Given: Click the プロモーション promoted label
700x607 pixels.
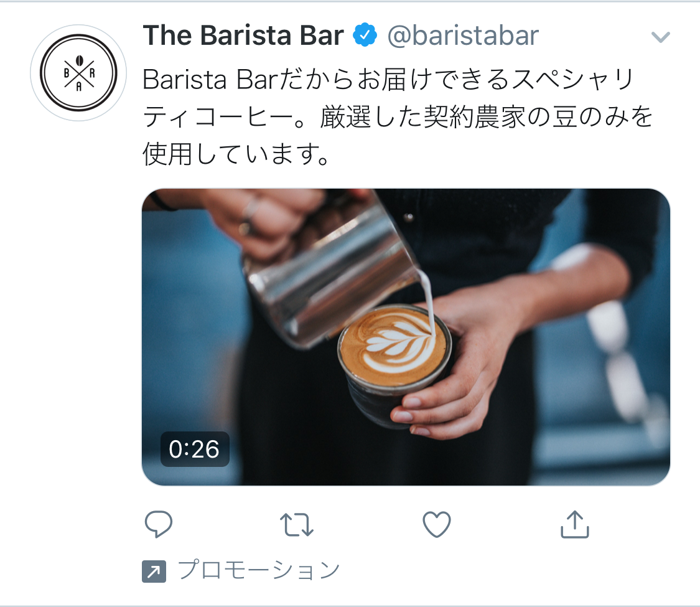Looking at the screenshot, I should click(259, 570).
